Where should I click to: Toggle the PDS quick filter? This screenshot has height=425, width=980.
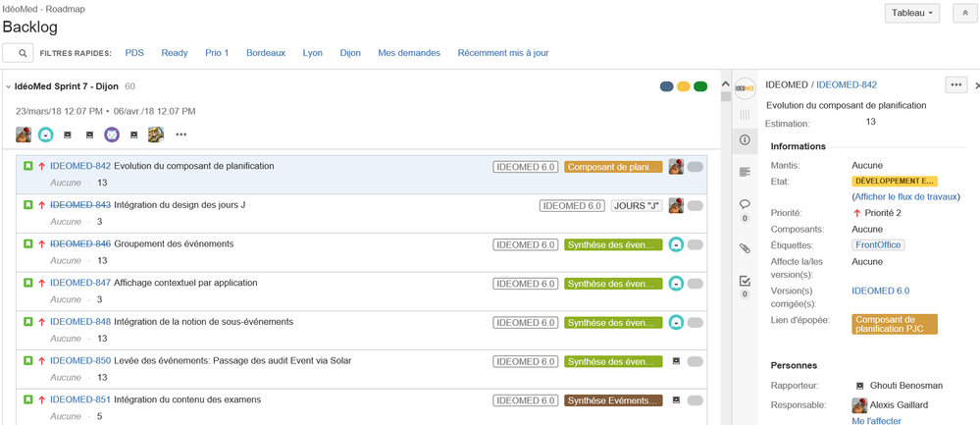tap(134, 53)
